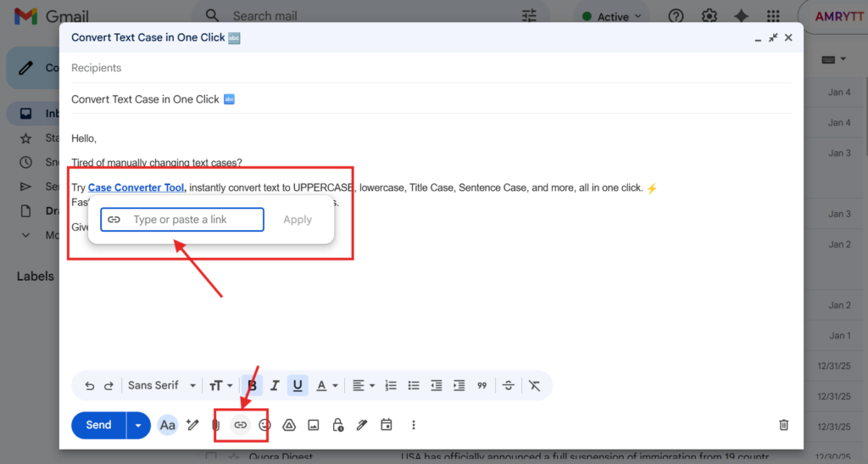This screenshot has height=464, width=868.
Task: Click the Indent more icon
Action: (459, 385)
